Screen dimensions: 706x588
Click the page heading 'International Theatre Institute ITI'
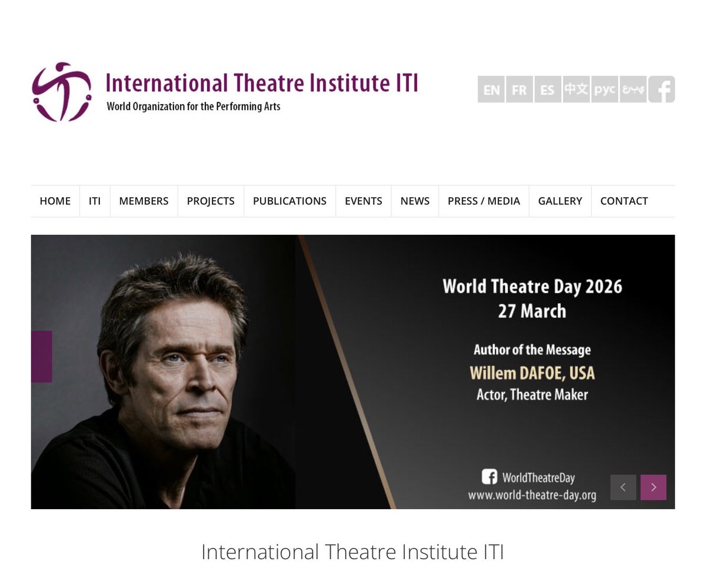[352, 552]
